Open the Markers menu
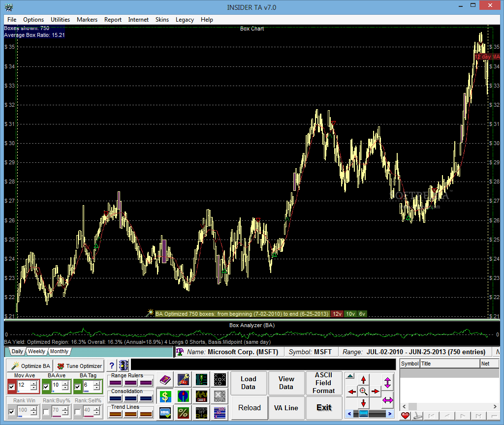504x425 pixels. coord(87,20)
